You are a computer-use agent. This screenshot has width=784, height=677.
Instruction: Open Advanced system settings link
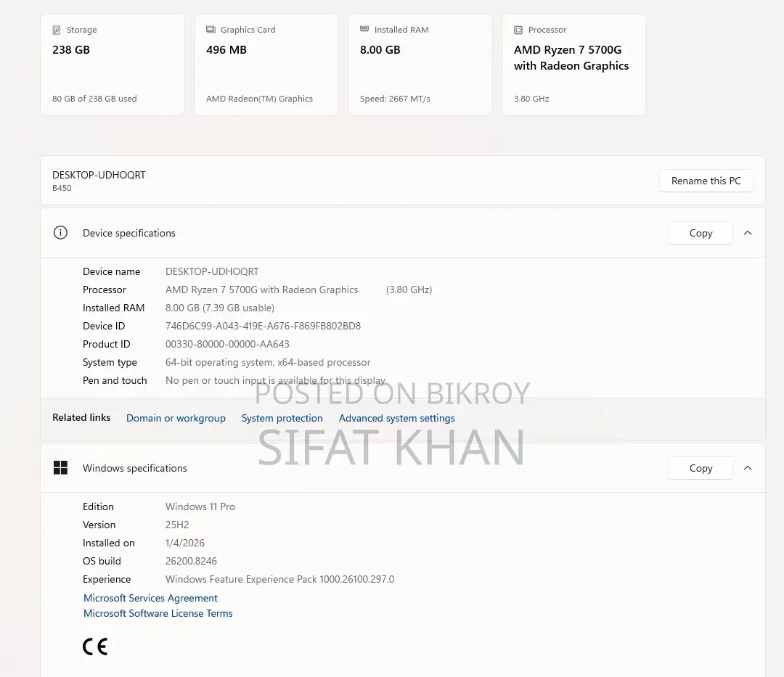[x=397, y=418]
